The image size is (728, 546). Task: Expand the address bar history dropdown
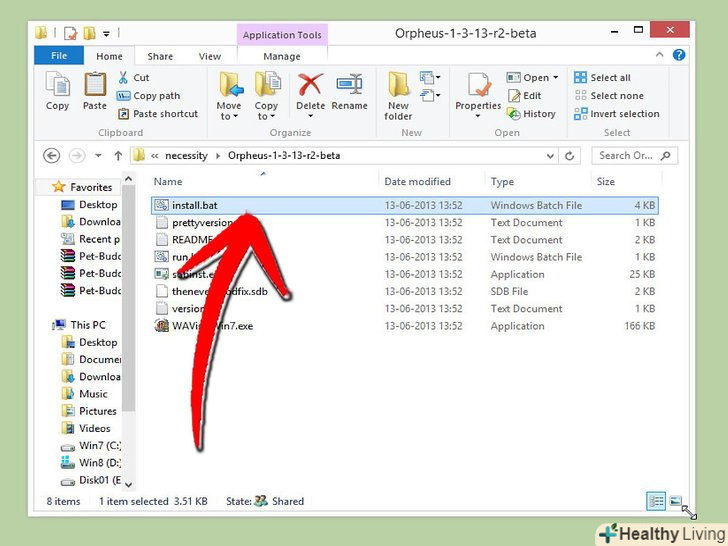(x=550, y=156)
